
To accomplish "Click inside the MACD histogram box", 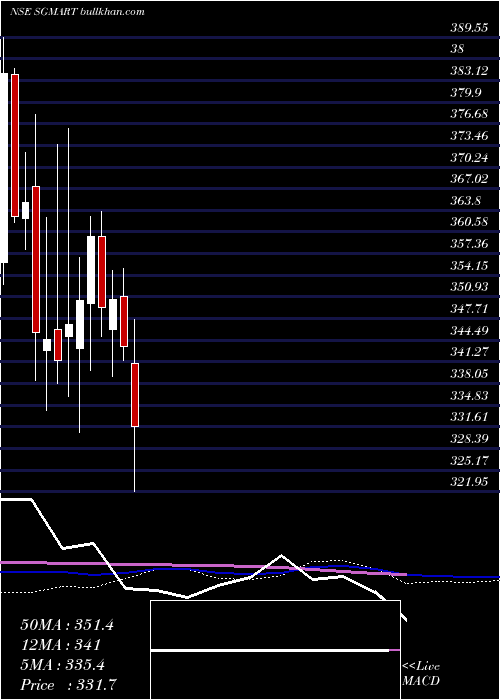I will 275,650.
